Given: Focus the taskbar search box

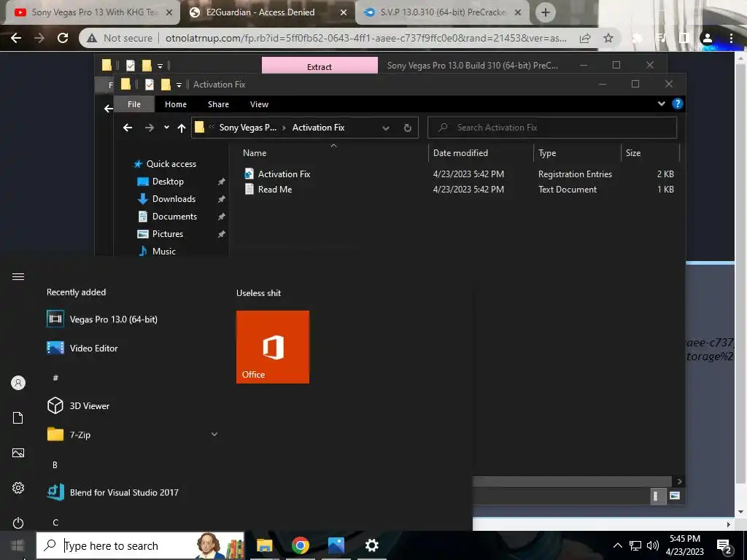Looking at the screenshot, I should (x=140, y=545).
